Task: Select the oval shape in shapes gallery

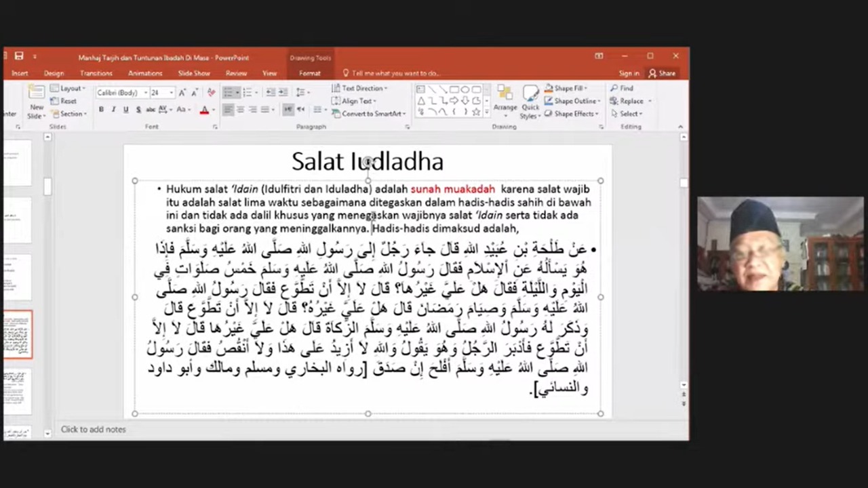Action: (465, 89)
